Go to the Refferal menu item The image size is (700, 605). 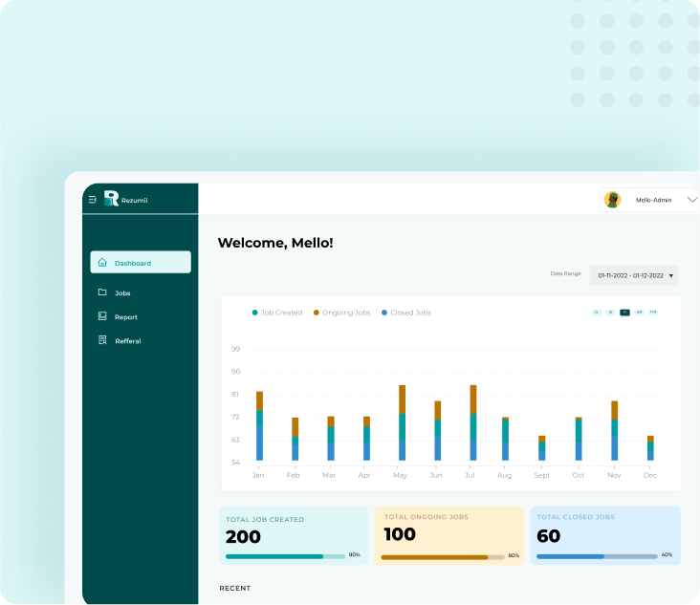click(x=128, y=341)
